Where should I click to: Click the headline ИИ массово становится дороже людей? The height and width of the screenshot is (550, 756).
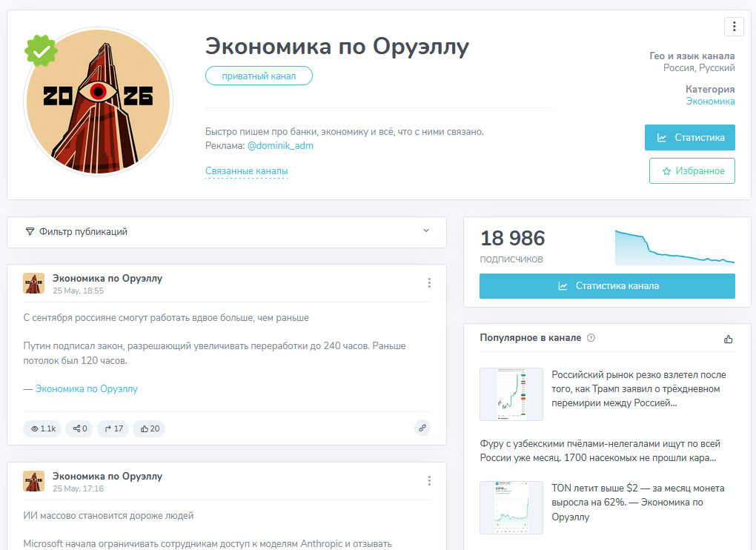108,516
